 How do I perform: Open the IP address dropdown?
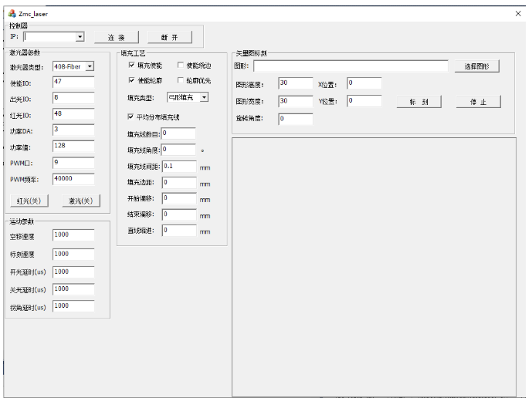click(x=80, y=36)
